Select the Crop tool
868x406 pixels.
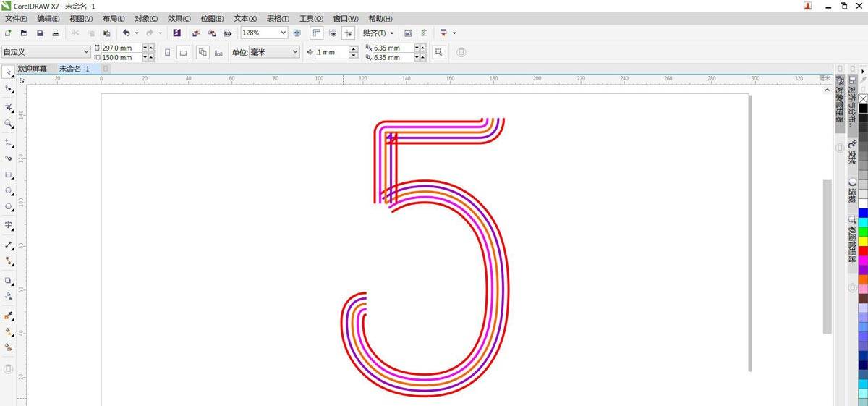[x=9, y=107]
